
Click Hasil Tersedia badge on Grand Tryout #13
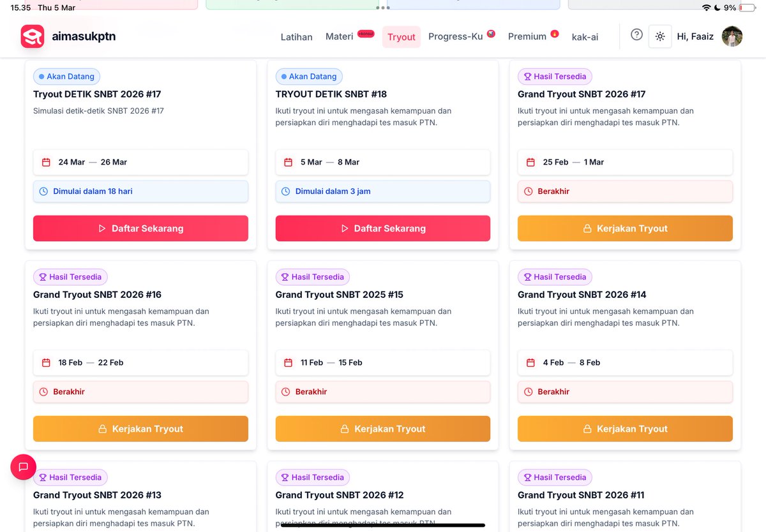point(70,477)
